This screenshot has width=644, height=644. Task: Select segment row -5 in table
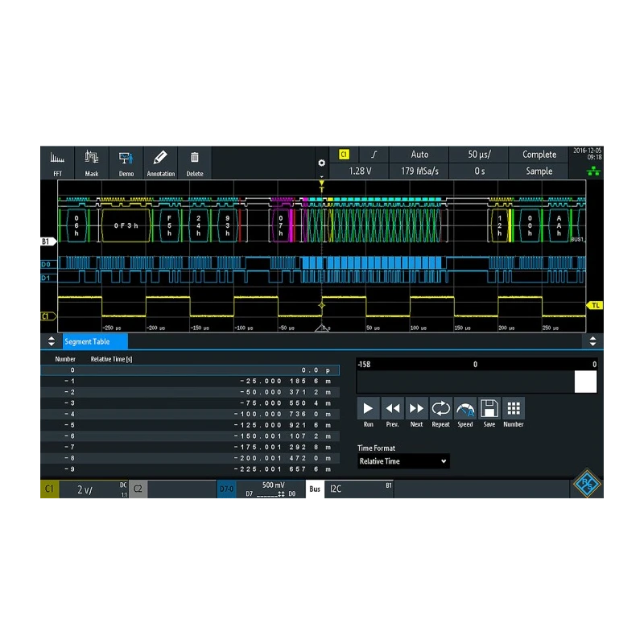tap(190, 425)
